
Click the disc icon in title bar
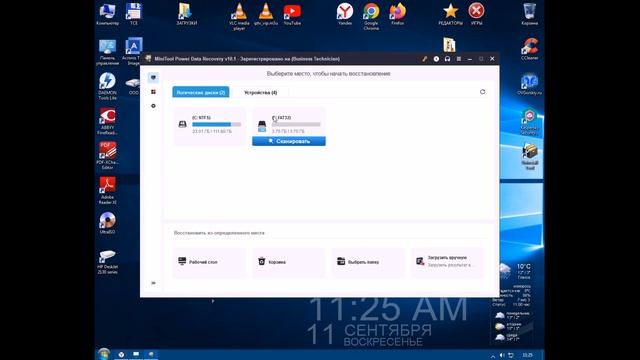[436, 59]
